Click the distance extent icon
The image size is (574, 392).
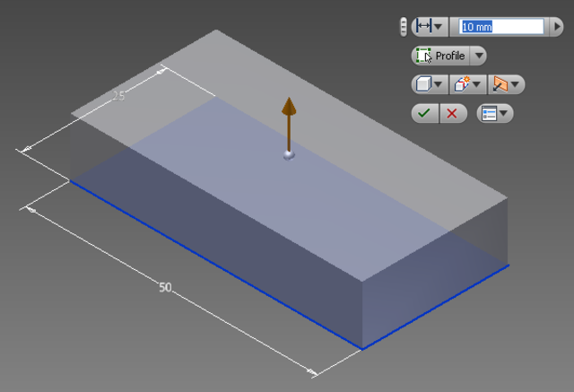[x=424, y=26]
